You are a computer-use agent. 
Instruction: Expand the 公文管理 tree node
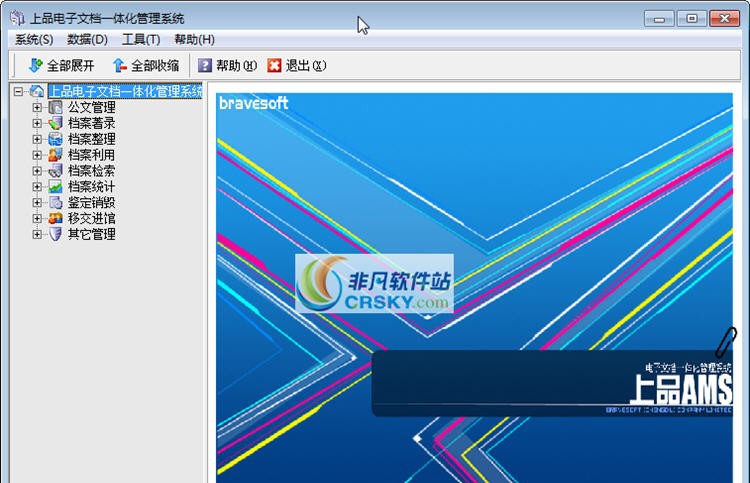[37, 107]
